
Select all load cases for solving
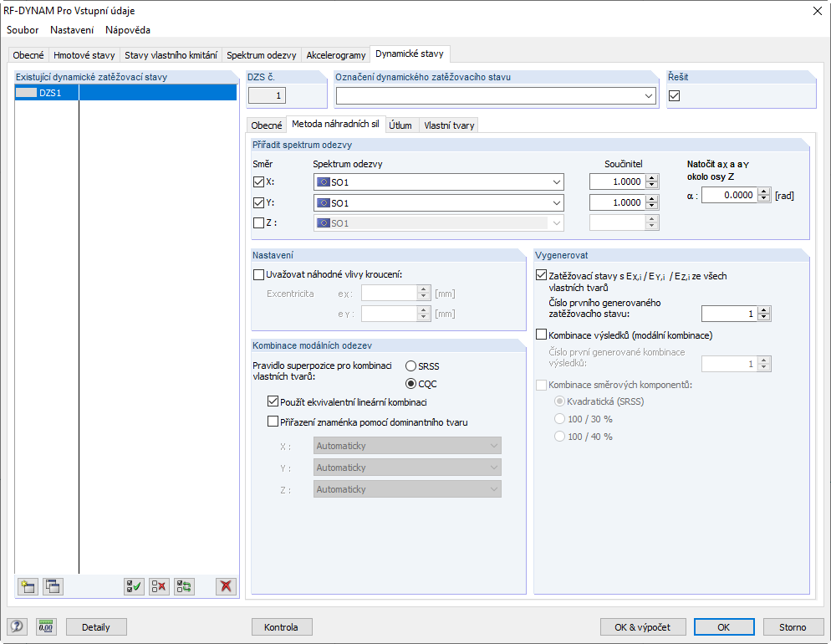point(134,586)
